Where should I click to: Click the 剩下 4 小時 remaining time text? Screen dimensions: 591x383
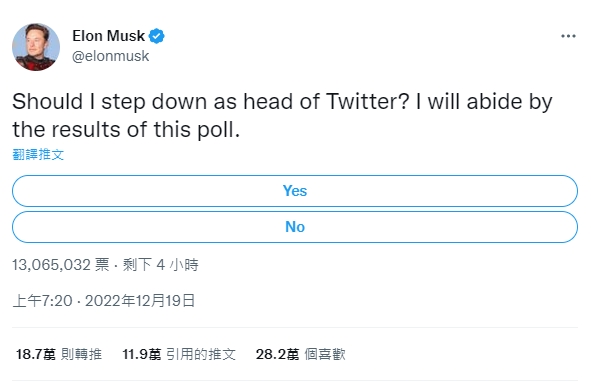tap(161, 265)
